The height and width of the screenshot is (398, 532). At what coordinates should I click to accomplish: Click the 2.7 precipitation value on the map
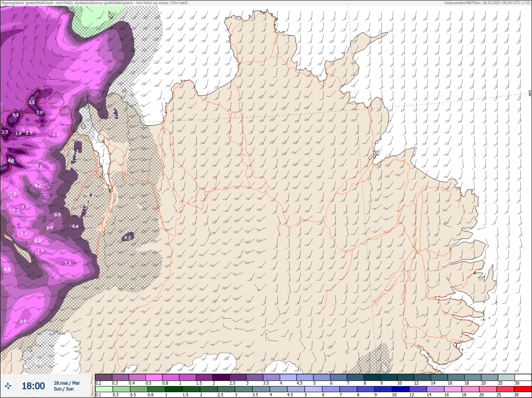(x=5, y=132)
